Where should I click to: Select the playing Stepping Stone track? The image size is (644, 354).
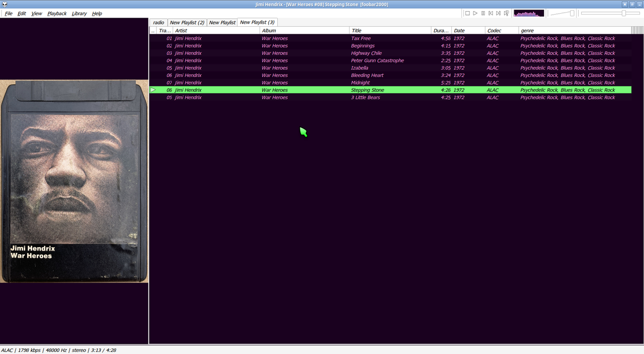click(390, 90)
